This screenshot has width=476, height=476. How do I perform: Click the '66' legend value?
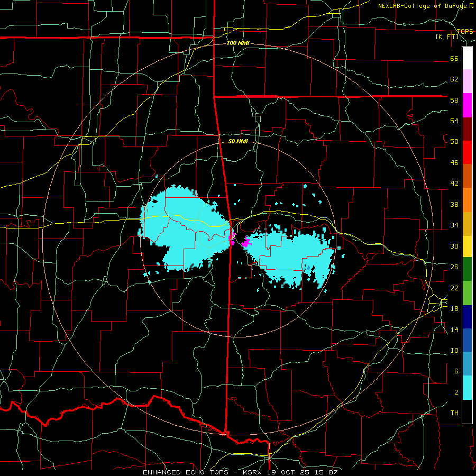point(454,58)
